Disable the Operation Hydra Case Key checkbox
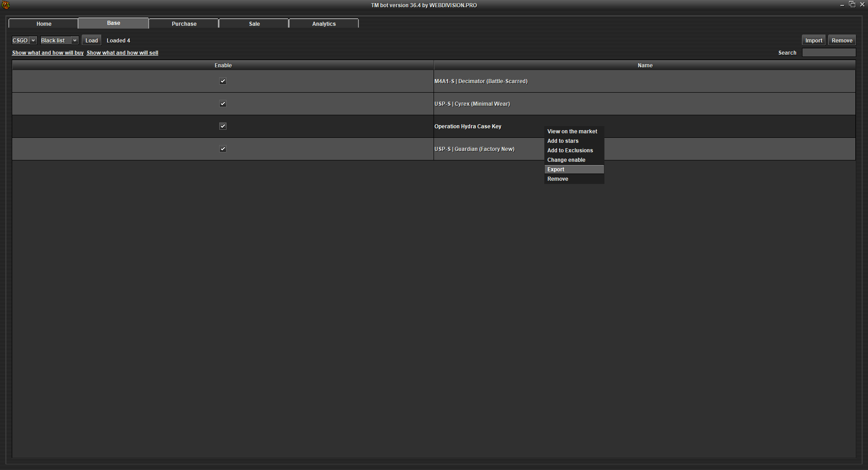 pyautogui.click(x=223, y=127)
